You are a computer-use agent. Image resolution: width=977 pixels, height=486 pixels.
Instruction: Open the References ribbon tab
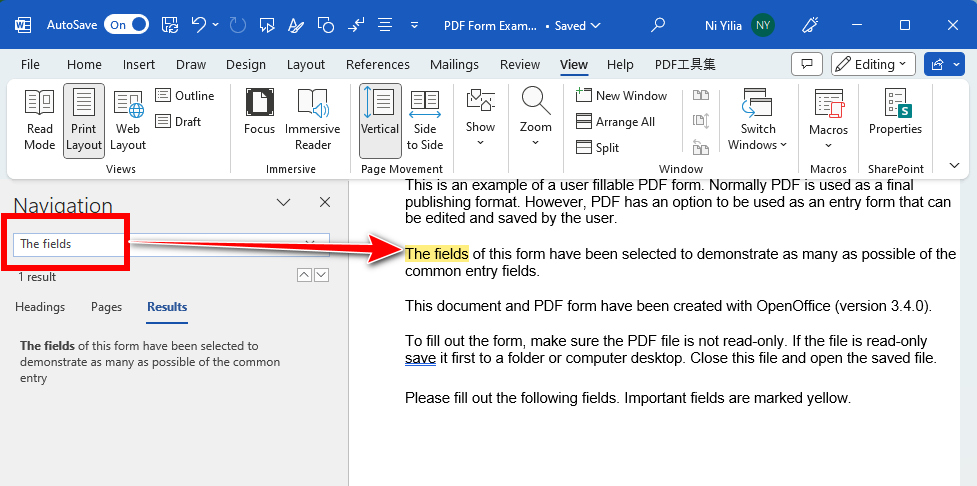coord(377,64)
